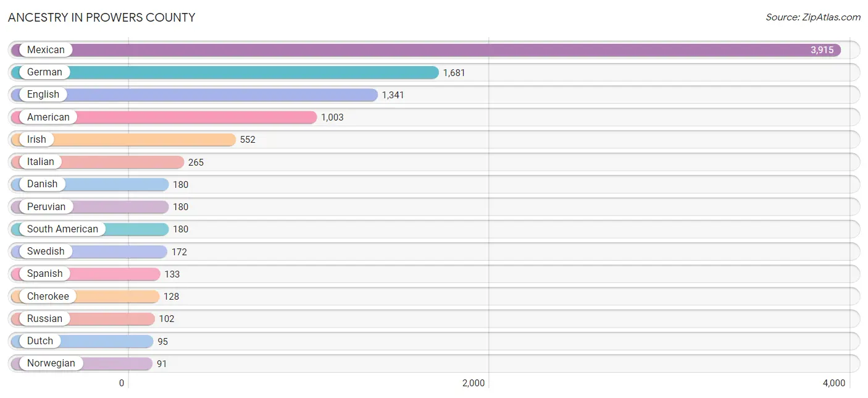Click the 128 value beside Cherokee bar
Image resolution: width=868 pixels, height=398 pixels.
point(171,297)
